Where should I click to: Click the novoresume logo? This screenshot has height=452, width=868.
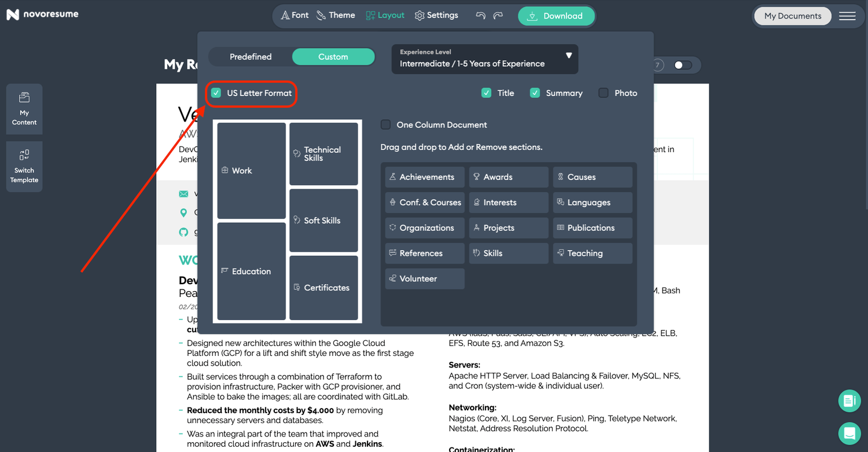43,14
